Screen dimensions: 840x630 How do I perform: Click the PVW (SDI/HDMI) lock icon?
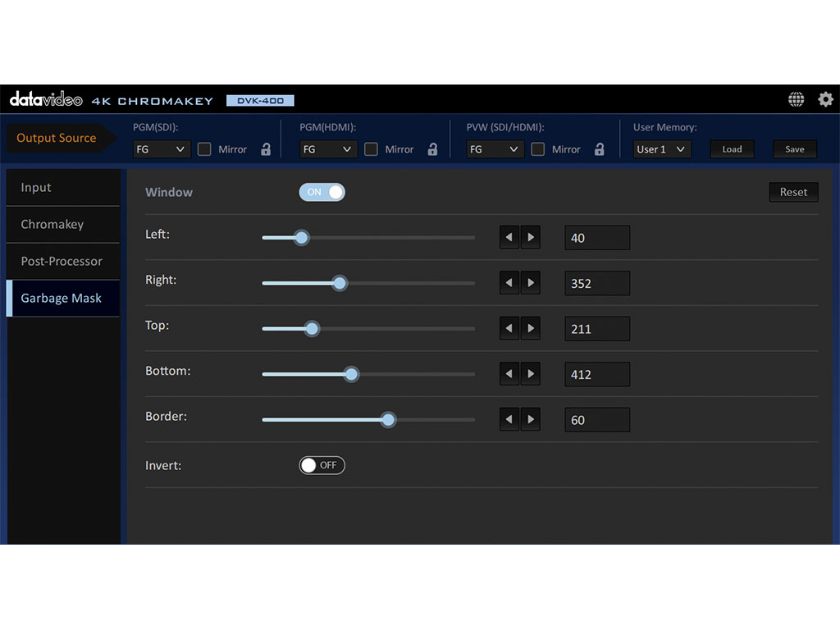pos(599,149)
